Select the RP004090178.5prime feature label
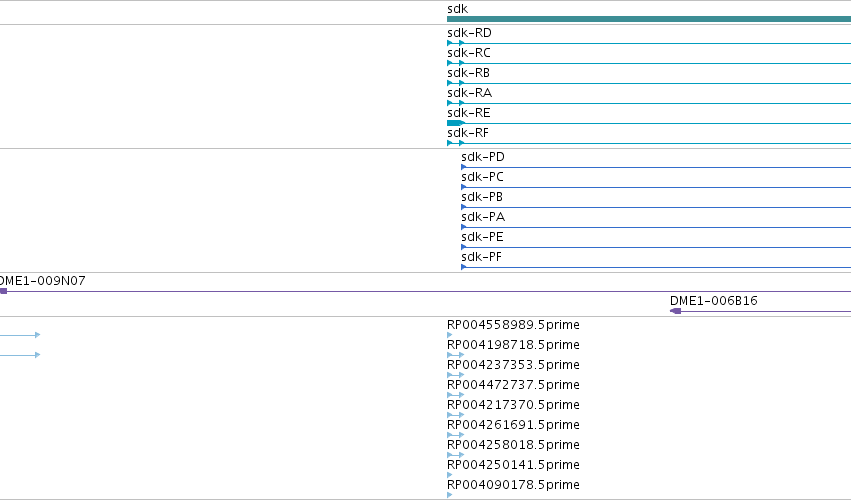This screenshot has height=500, width=851. click(x=513, y=485)
